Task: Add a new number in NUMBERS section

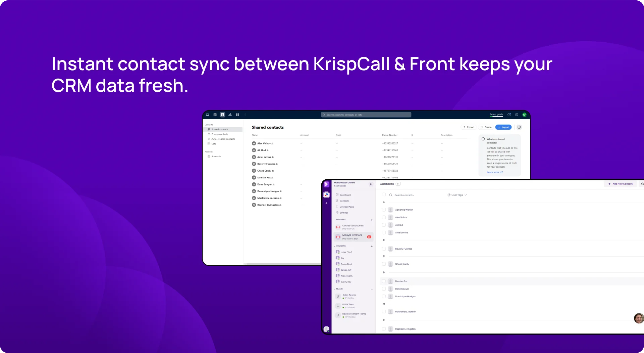Action: [372, 220]
